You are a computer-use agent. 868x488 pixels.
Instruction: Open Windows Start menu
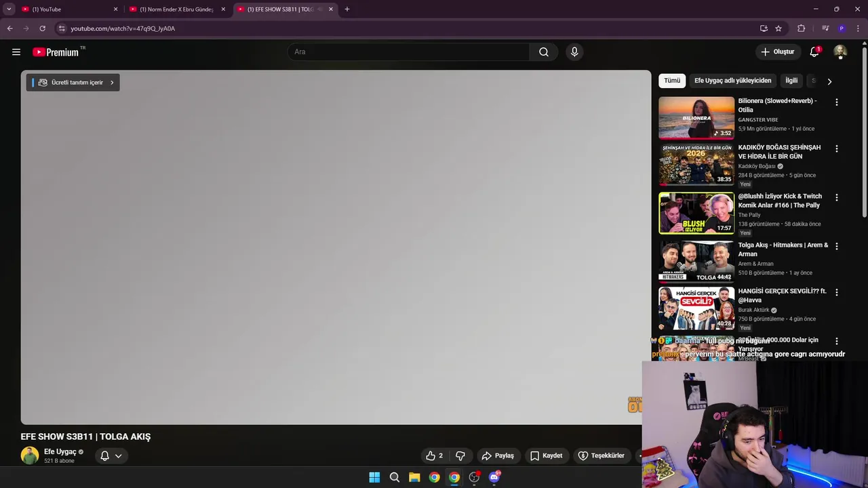(374, 477)
